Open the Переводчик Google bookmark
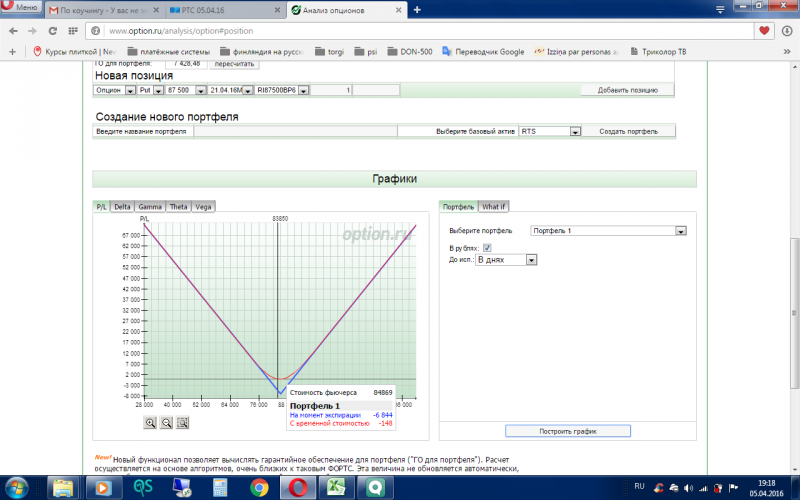800x500 pixels. click(483, 52)
